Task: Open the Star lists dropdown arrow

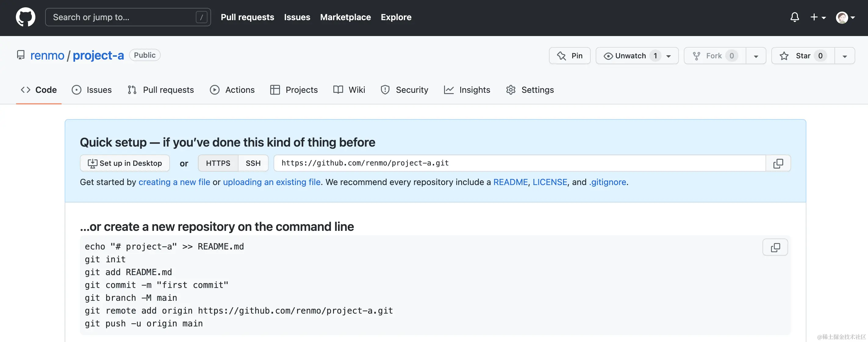Action: (x=845, y=56)
